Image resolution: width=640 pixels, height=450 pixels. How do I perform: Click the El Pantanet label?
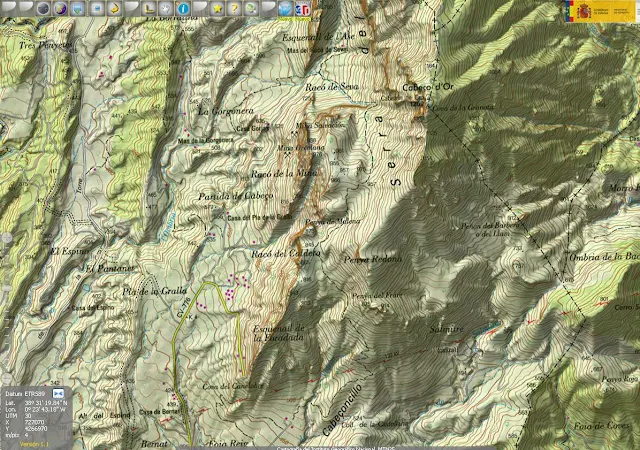point(110,269)
